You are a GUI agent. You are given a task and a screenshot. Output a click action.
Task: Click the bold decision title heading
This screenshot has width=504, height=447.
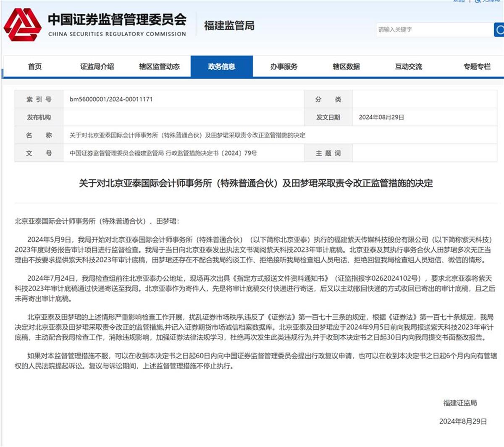(256, 183)
